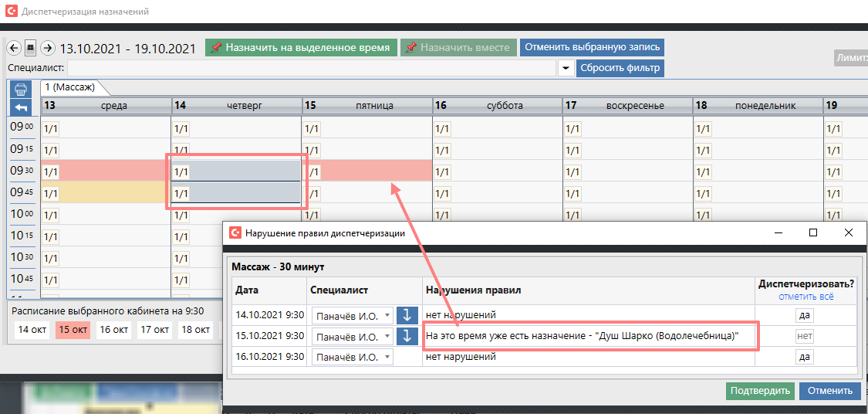Go to the previous week with back arrow
Viewport: 868px width, 414px height.
click(13, 48)
